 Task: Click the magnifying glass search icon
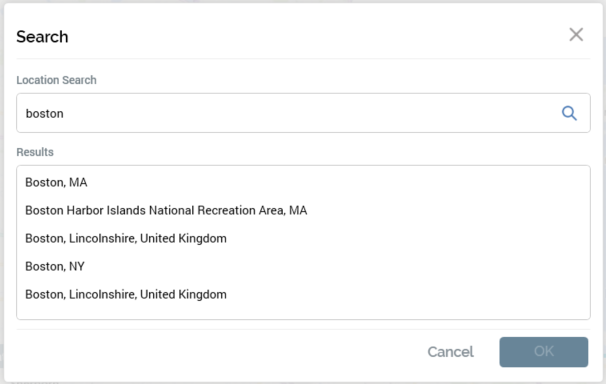click(x=569, y=113)
